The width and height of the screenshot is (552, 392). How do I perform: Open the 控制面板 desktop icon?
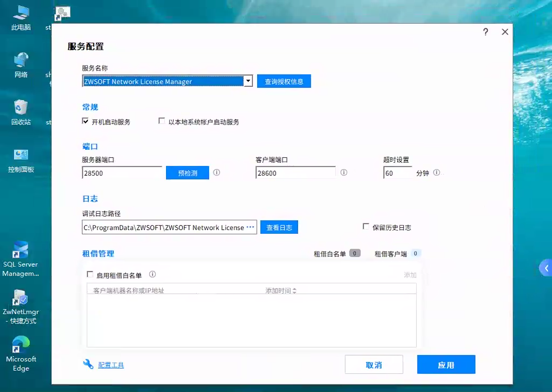point(21,160)
